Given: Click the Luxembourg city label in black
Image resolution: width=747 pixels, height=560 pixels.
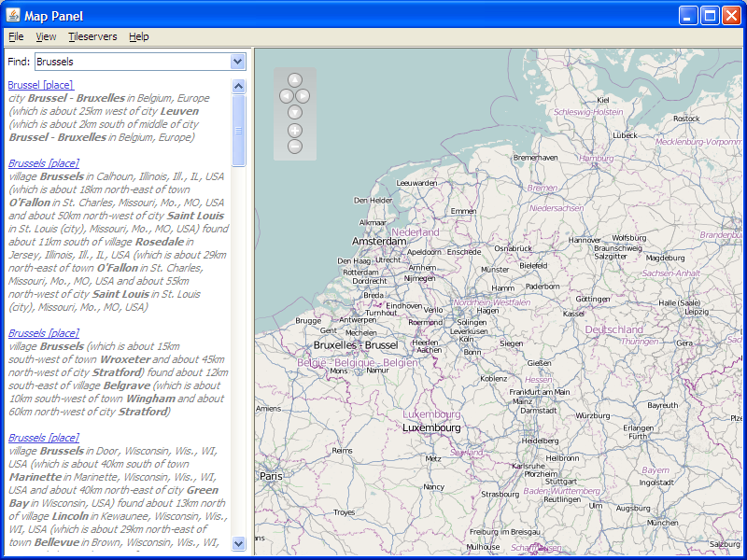Looking at the screenshot, I should pos(431,427).
